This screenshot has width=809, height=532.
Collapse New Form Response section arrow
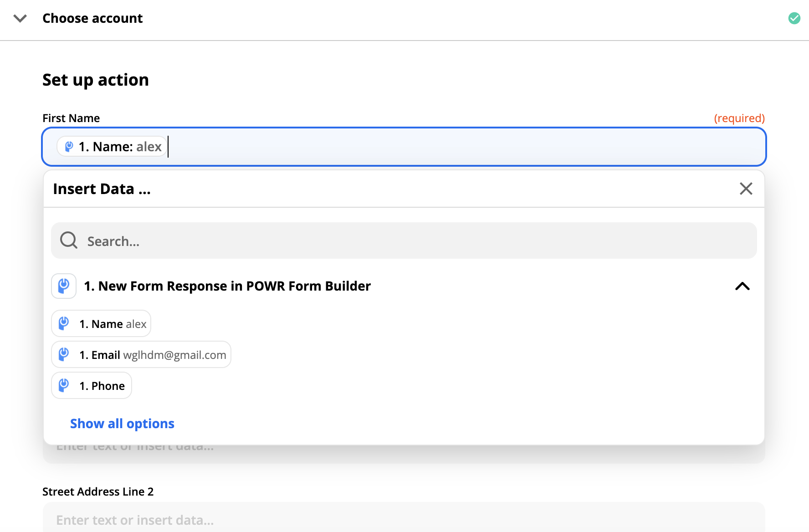point(742,286)
